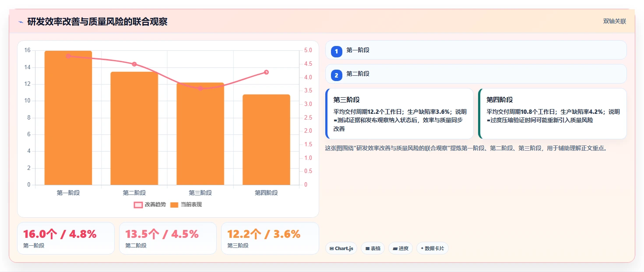Open the 第四阶段 detail card

click(x=553, y=114)
